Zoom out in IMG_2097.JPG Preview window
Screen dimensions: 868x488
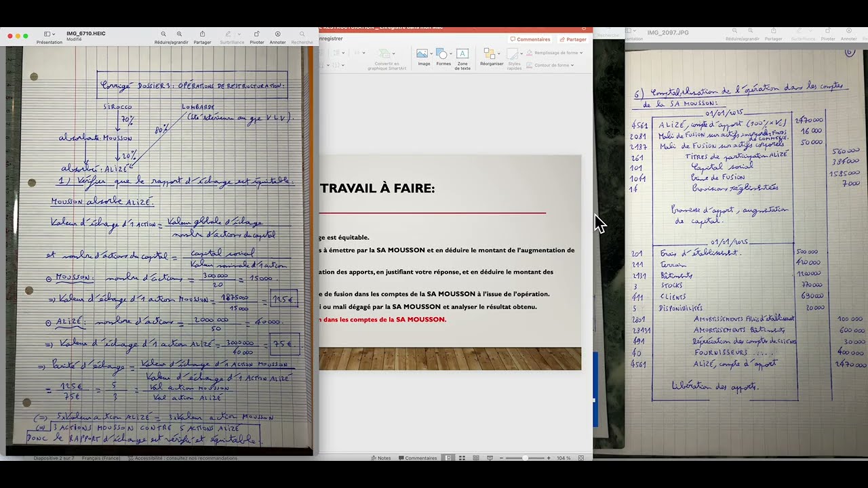coord(734,31)
